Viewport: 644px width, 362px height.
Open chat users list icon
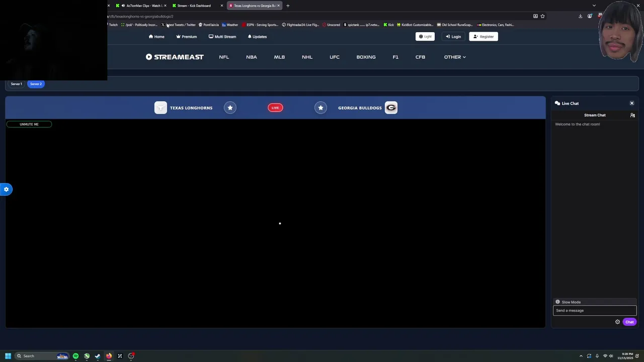(632, 115)
